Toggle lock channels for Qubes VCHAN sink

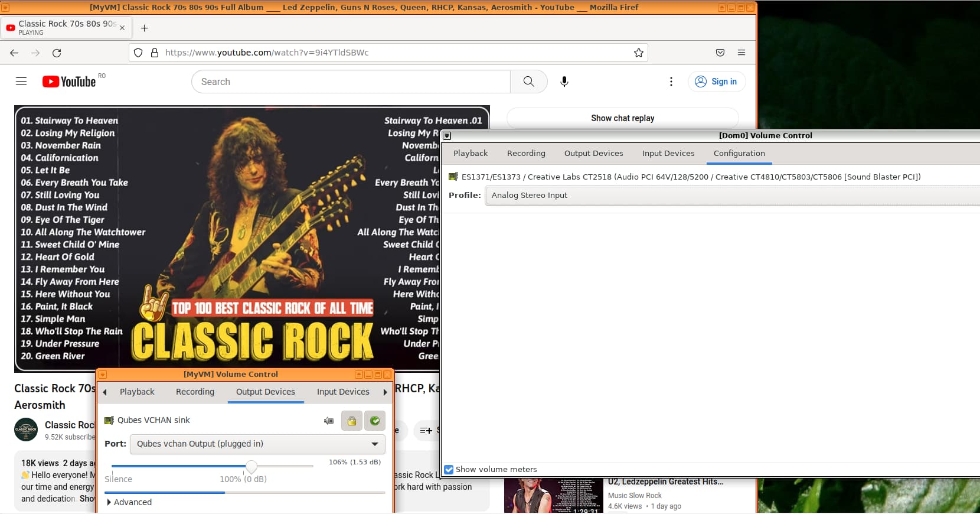[x=352, y=421]
